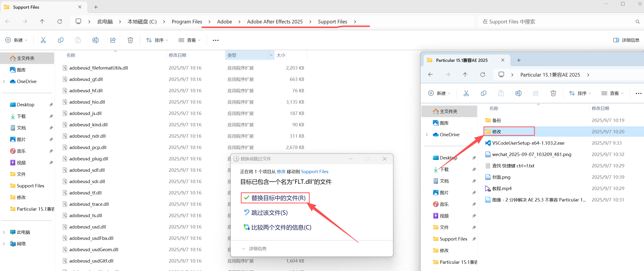
Task: Click the Share icon in Support Files toolbar
Action: (x=113, y=40)
